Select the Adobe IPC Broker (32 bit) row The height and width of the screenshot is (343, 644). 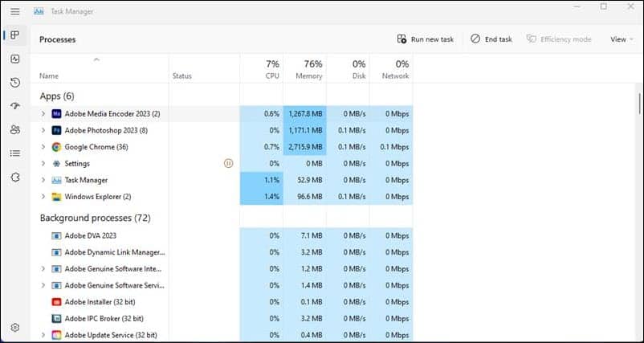[x=222, y=318]
